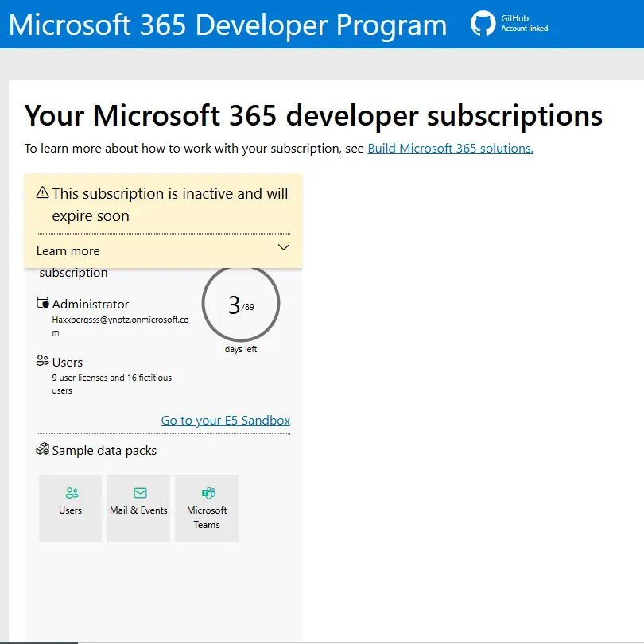Click the GitHub Account linked text
644x644 pixels.
tap(524, 23)
